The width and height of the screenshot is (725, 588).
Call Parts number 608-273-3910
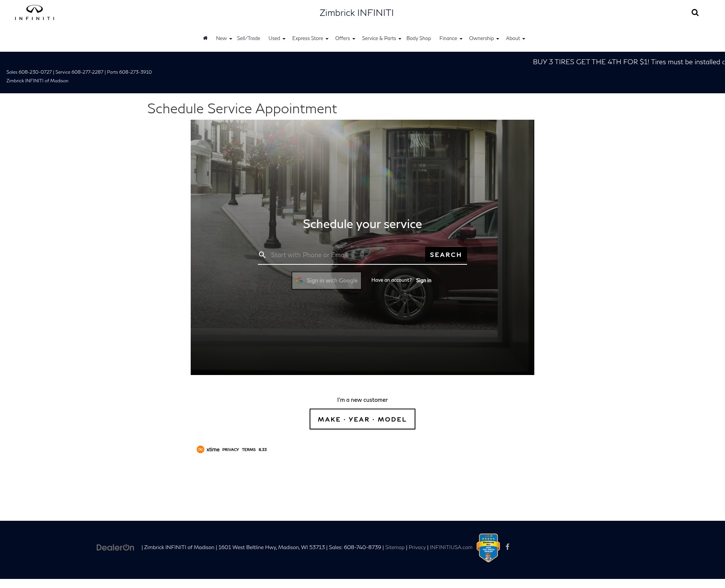point(136,72)
